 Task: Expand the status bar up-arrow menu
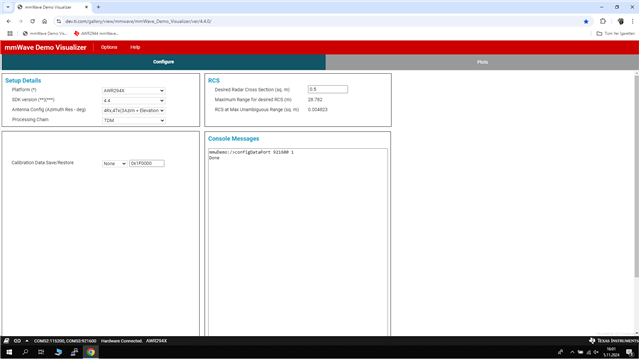[x=27, y=341]
